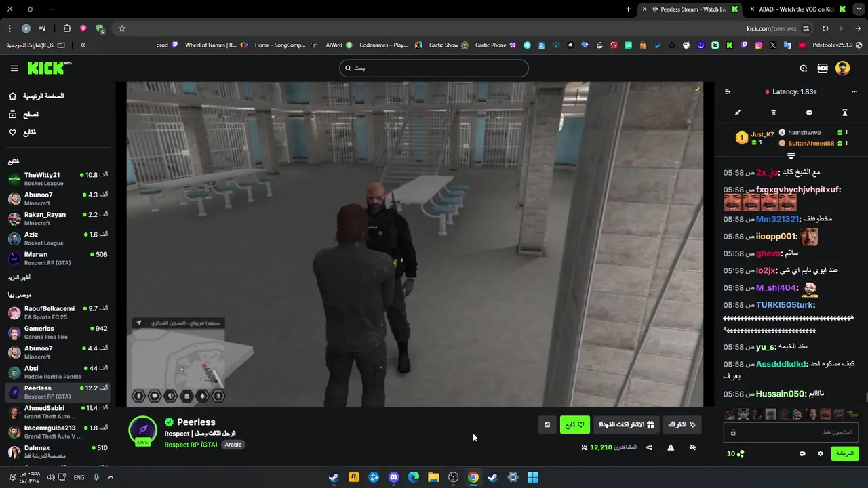
Task: Select Peerless channel in sidebar
Action: point(58,392)
